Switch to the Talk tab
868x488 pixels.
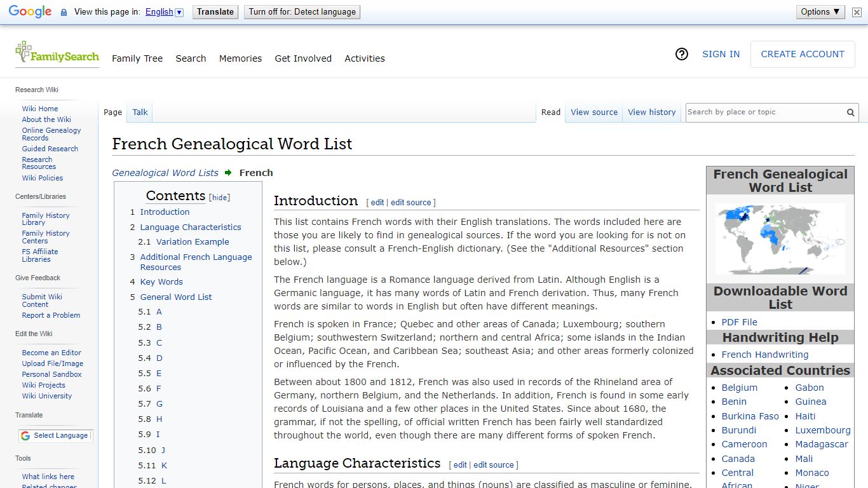(140, 112)
